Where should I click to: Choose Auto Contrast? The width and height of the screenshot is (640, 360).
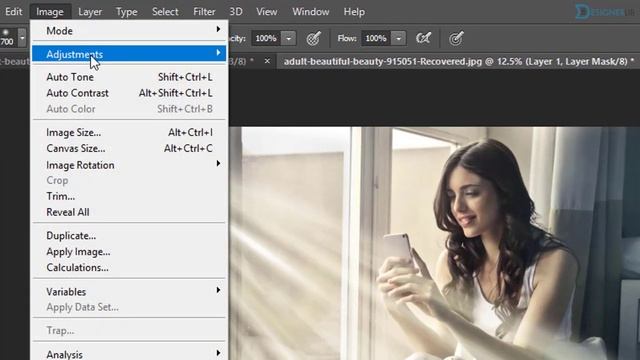pos(129,93)
